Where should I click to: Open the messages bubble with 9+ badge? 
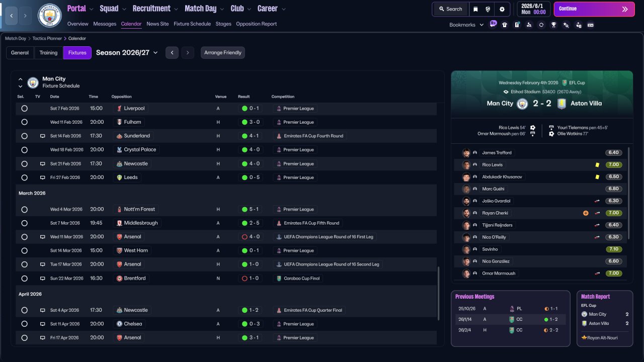click(493, 24)
